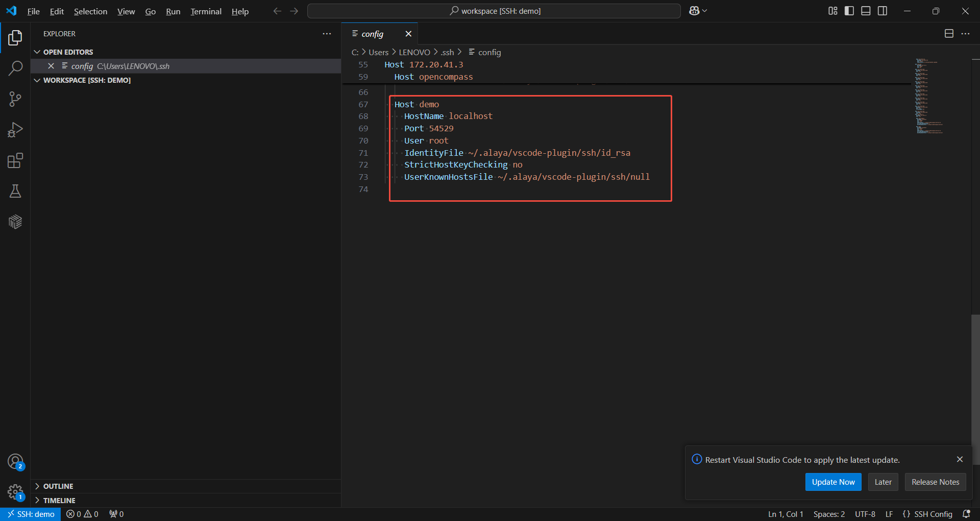Open the Manage gear icon

click(15, 492)
